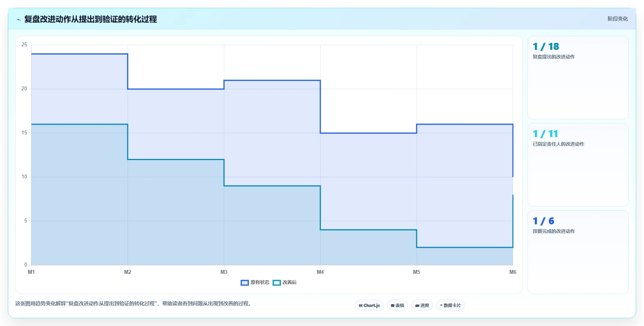
Task: Click the M2 x-axis label
Action: coord(128,272)
